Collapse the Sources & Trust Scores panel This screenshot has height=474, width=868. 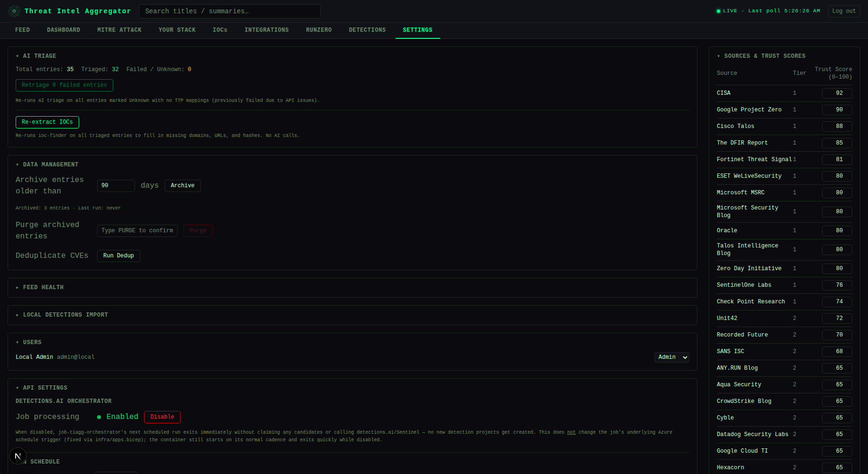[761, 56]
